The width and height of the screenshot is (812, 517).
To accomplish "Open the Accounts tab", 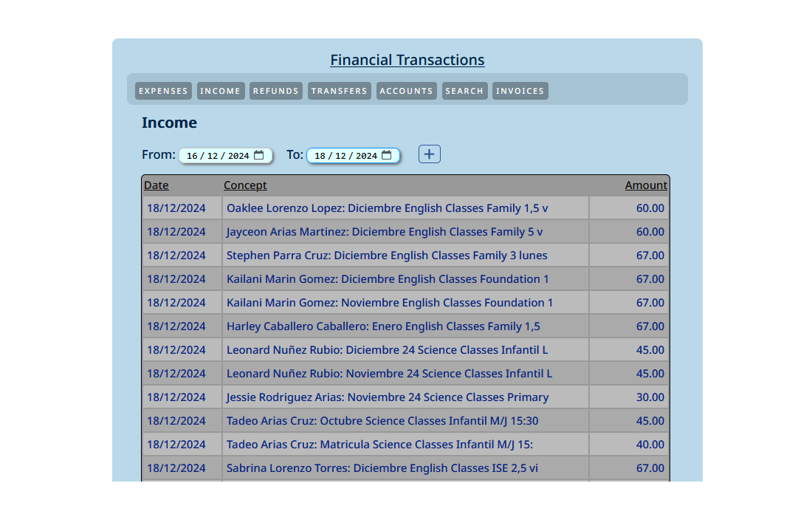I will click(407, 91).
